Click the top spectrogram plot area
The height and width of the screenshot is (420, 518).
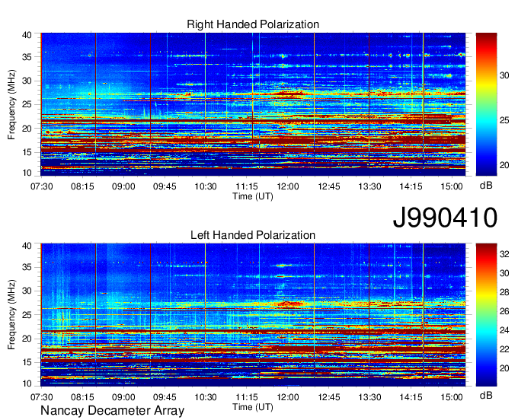tap(253, 104)
